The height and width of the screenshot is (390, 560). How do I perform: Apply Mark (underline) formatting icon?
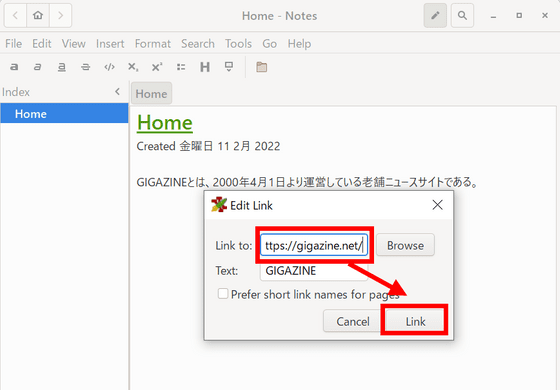point(61,67)
